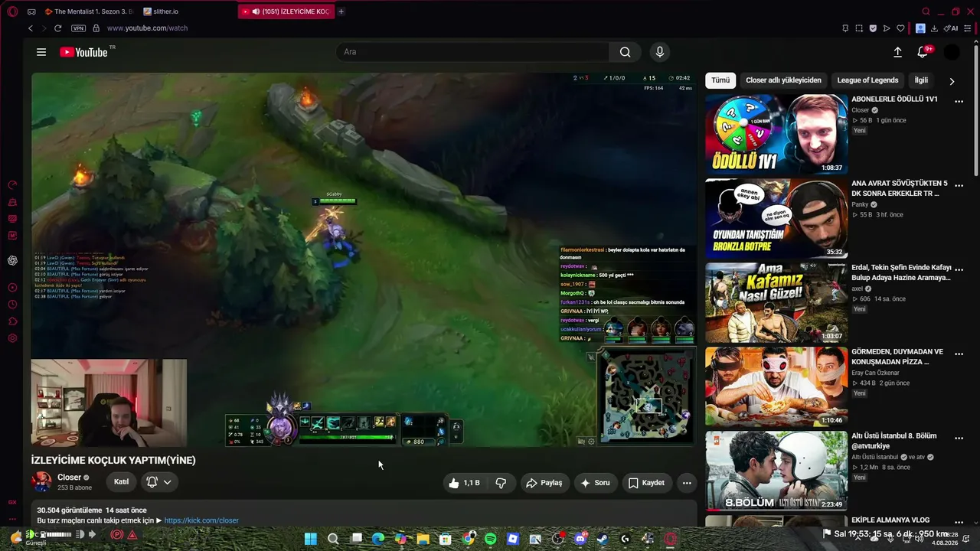
Task: Click the browser address bar URL
Action: tap(147, 28)
